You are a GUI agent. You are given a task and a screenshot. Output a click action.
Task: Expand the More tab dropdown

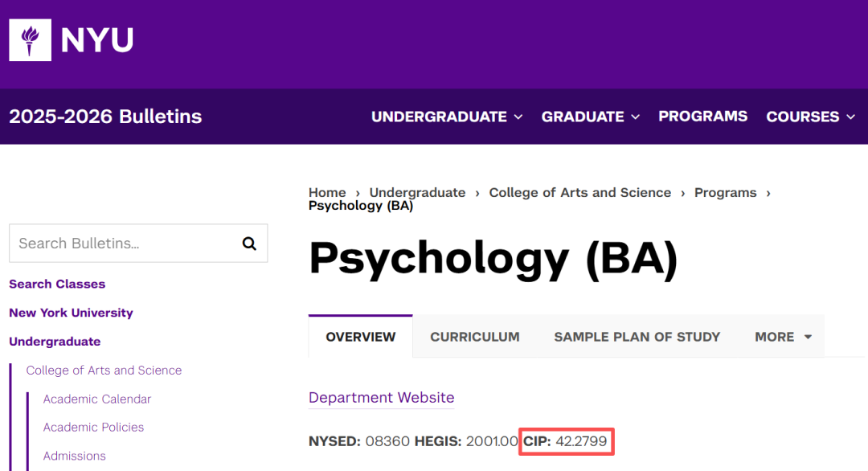783,337
